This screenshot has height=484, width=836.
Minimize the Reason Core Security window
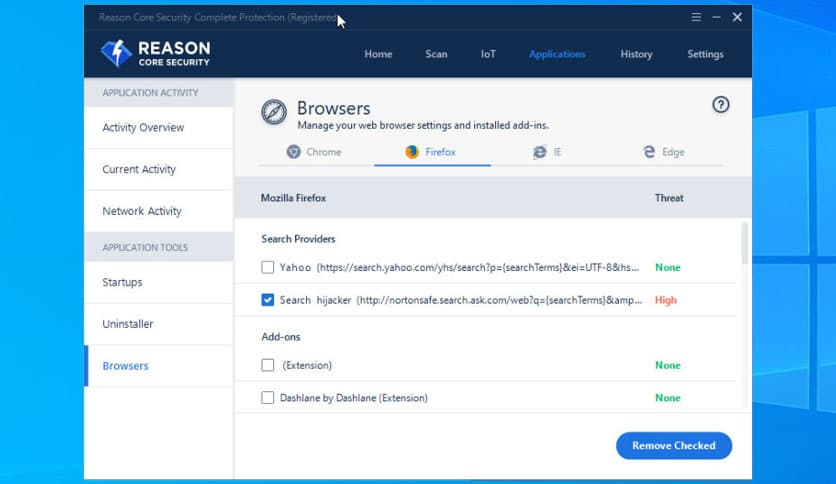click(x=716, y=17)
